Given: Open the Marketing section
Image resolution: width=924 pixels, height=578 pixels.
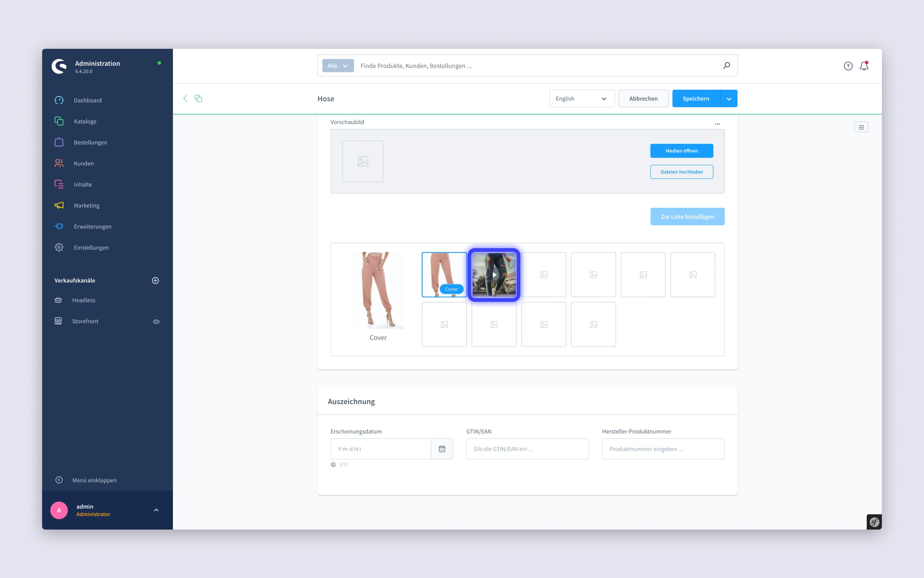Looking at the screenshot, I should pos(86,205).
